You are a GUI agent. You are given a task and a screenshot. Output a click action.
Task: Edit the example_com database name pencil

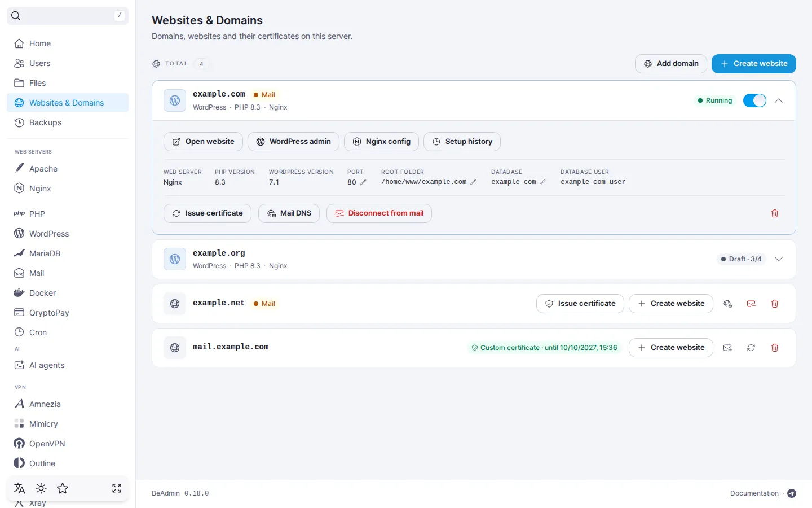[542, 182]
